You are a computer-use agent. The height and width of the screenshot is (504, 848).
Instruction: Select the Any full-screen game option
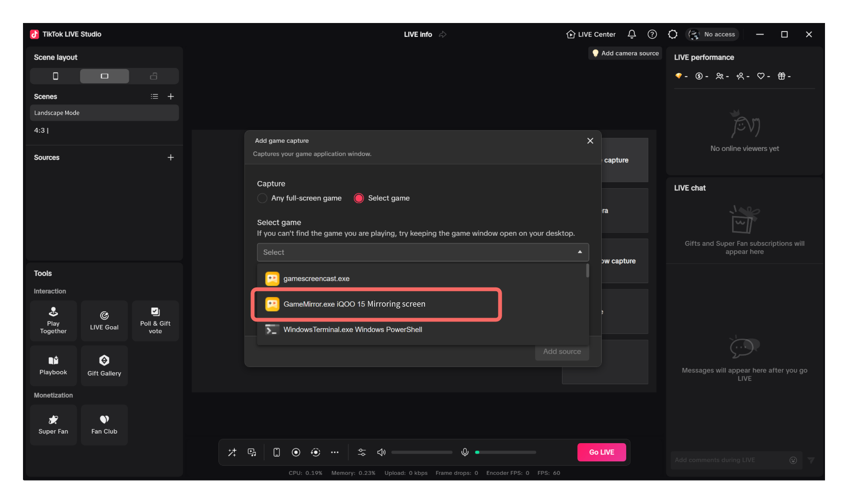[x=263, y=198]
